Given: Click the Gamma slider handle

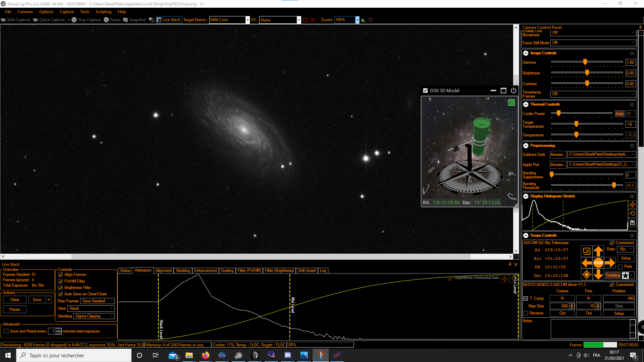Looking at the screenshot, I should click(x=585, y=62).
